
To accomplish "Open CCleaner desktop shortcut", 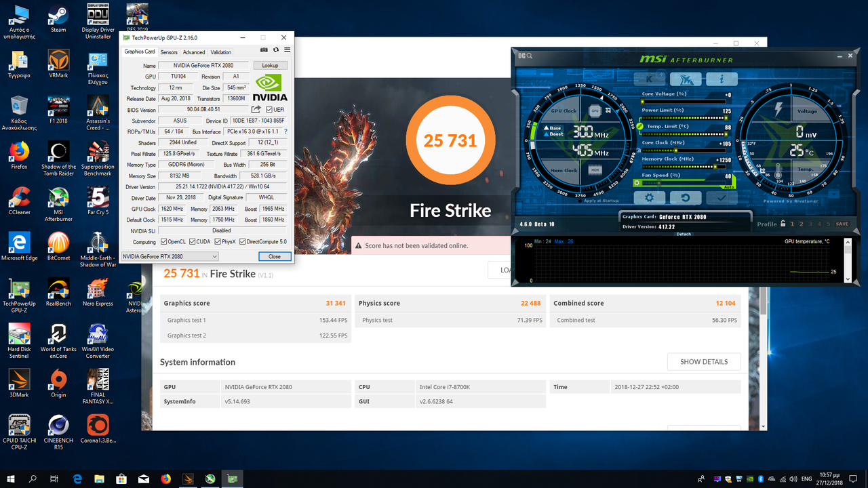I will 20,201.
